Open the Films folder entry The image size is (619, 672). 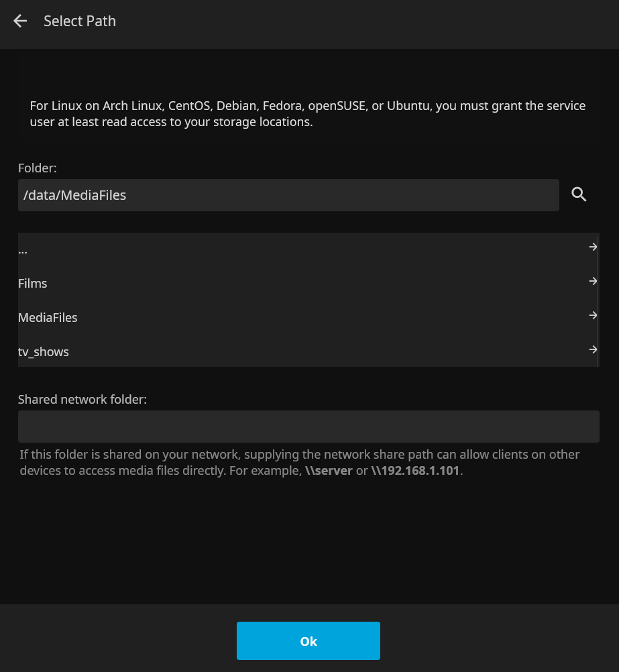33,284
